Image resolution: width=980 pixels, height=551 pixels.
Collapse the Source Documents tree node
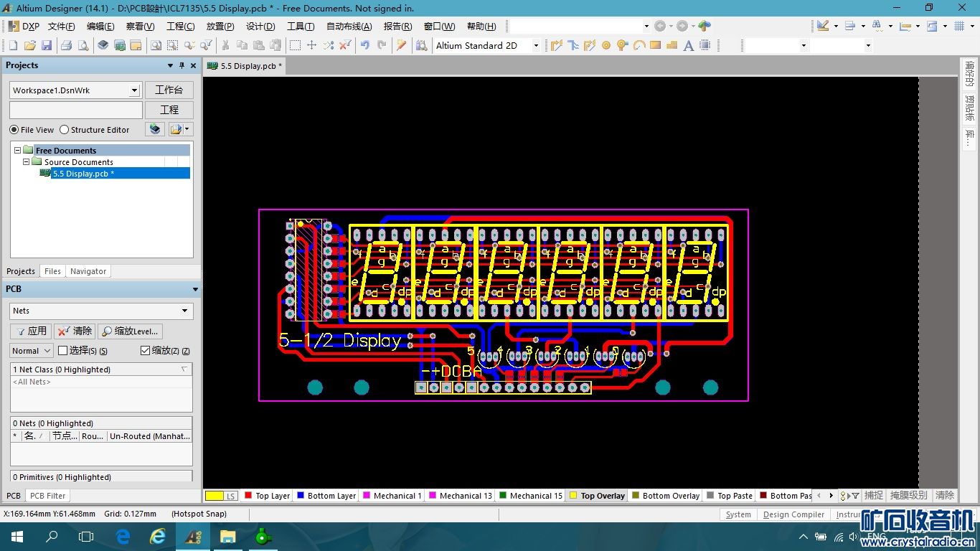pyautogui.click(x=27, y=162)
